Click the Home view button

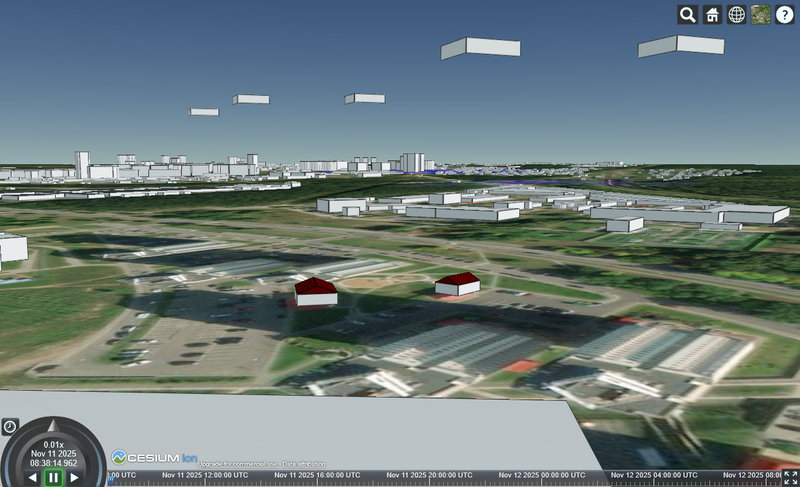712,15
